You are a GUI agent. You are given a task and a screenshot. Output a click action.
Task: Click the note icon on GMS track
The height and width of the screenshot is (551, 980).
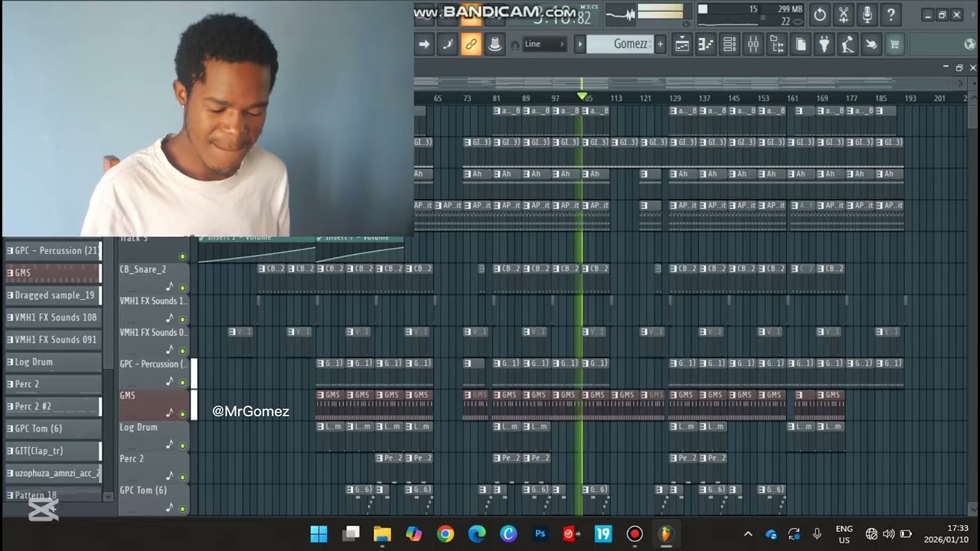(x=170, y=412)
